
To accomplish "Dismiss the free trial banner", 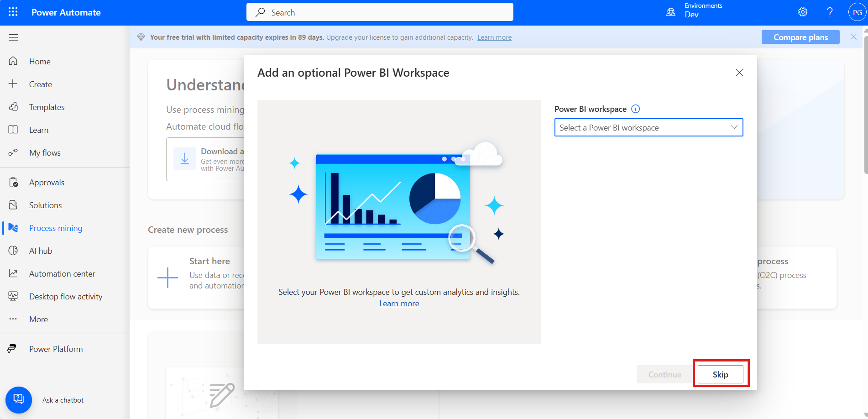I will tap(853, 37).
